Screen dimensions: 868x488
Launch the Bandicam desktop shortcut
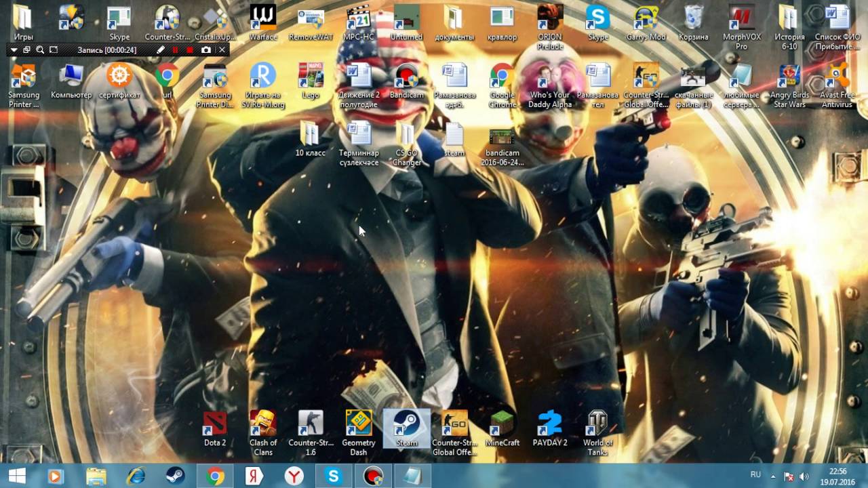(406, 81)
